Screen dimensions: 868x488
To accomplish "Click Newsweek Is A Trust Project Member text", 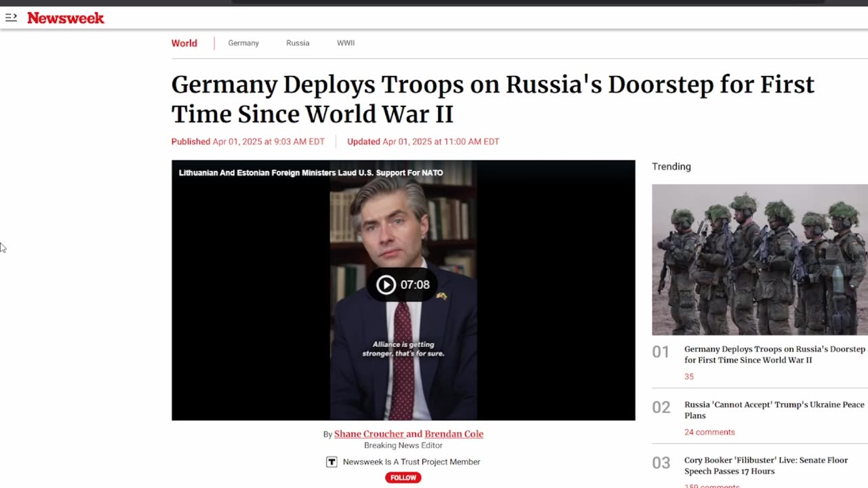I will tap(412, 462).
